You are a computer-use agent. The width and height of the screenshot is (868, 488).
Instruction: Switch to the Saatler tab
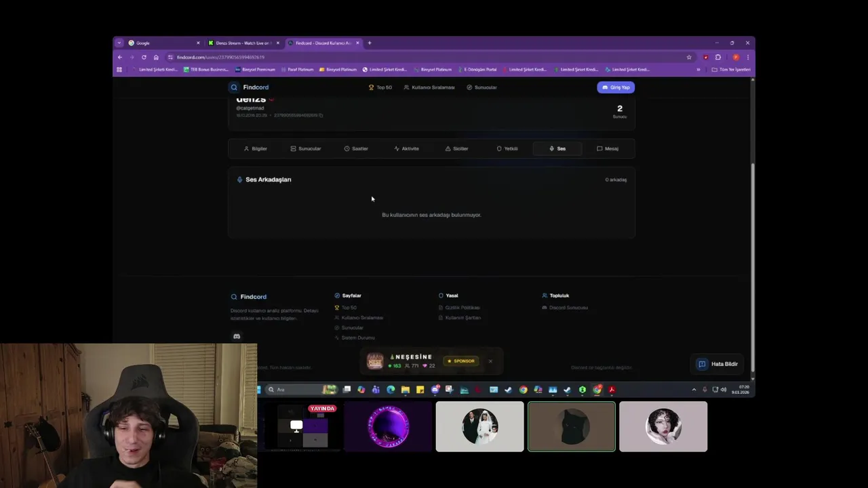click(x=356, y=148)
